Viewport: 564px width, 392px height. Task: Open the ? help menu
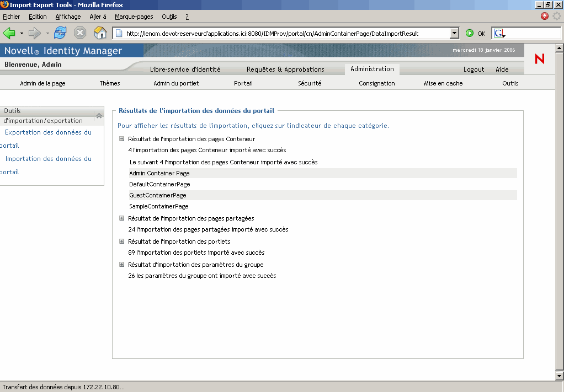tap(187, 17)
